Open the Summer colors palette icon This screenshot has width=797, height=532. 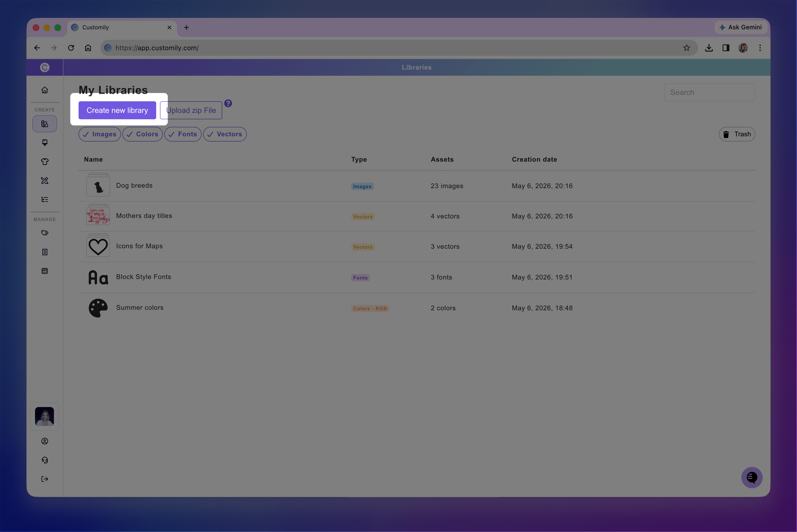coord(98,308)
